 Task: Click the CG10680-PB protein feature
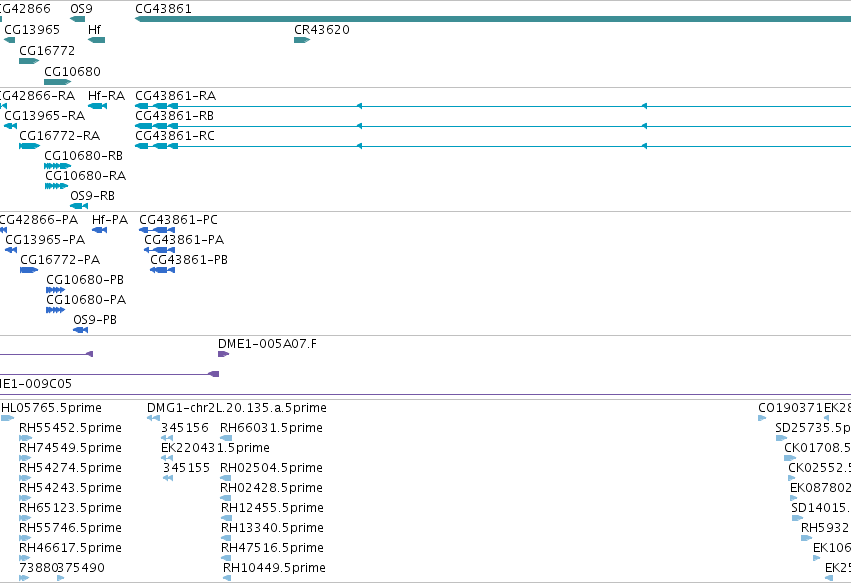[x=55, y=290]
